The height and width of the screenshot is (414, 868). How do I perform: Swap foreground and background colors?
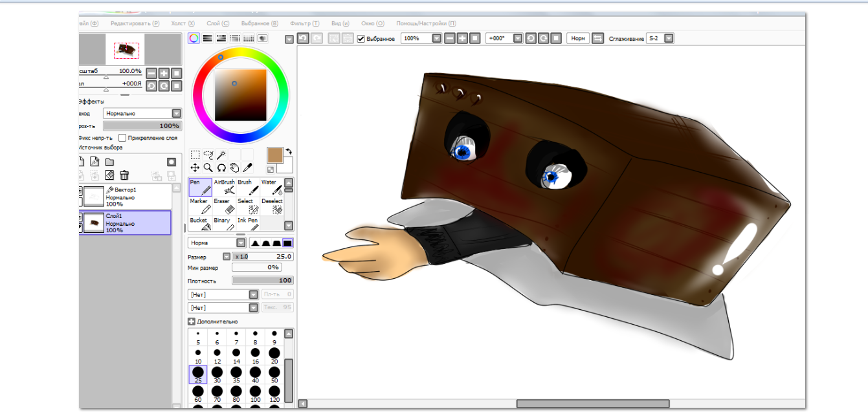click(289, 151)
